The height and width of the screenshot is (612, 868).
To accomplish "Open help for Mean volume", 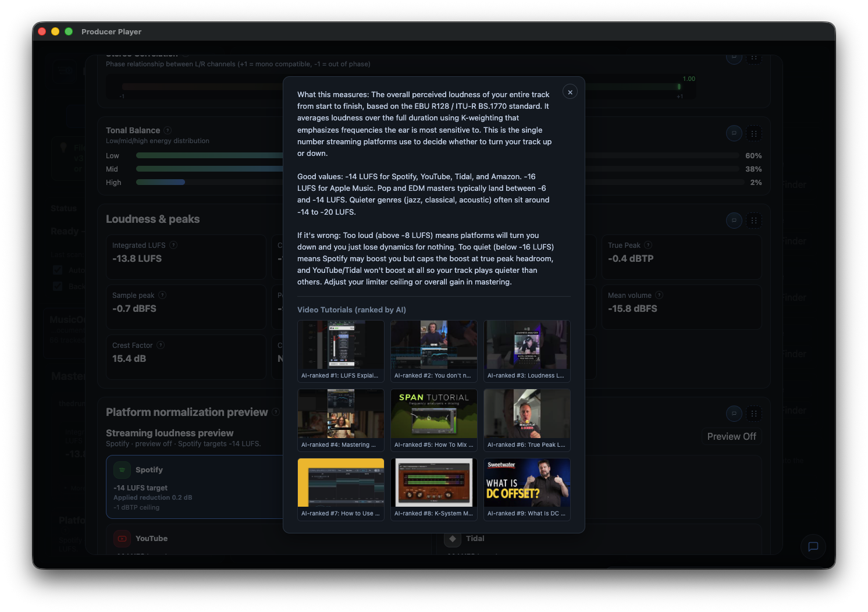I will point(659,295).
